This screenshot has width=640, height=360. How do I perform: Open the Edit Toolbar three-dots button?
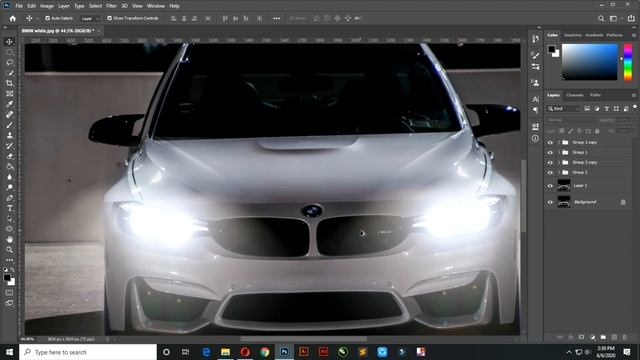(x=9, y=260)
